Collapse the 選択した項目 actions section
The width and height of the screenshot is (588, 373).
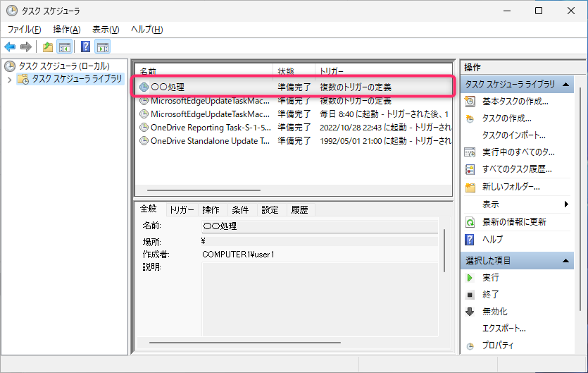[566, 261]
